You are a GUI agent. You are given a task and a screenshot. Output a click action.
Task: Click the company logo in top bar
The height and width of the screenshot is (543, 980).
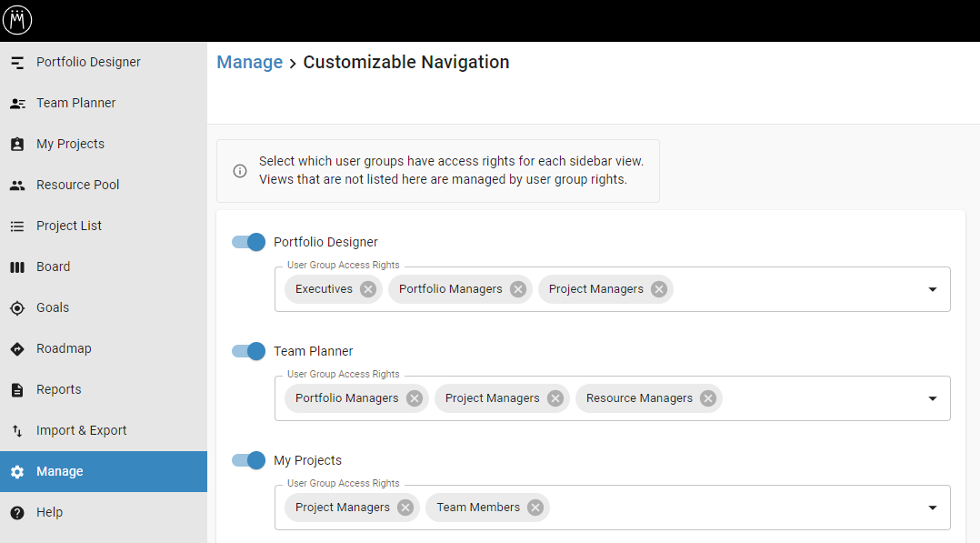coord(17,21)
